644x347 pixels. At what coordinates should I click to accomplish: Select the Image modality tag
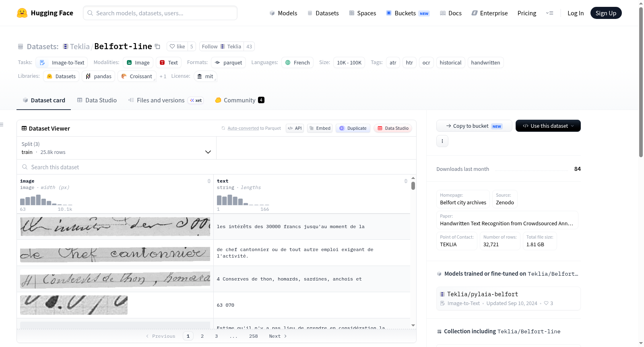(138, 62)
